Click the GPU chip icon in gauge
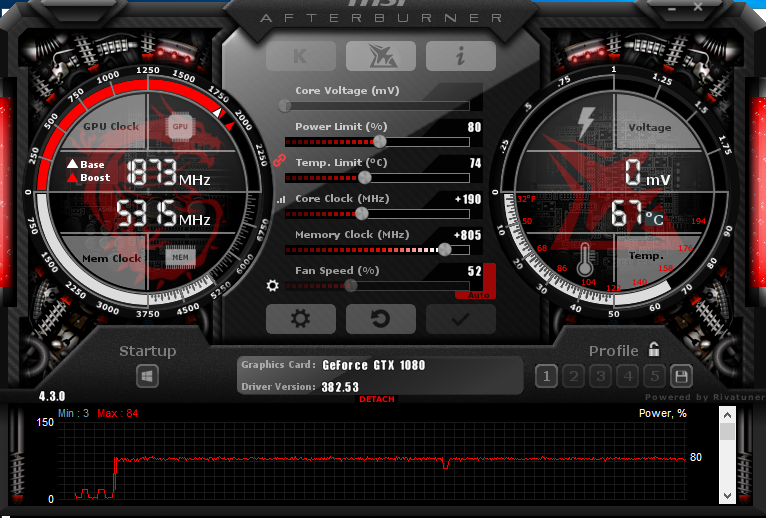 coord(180,126)
